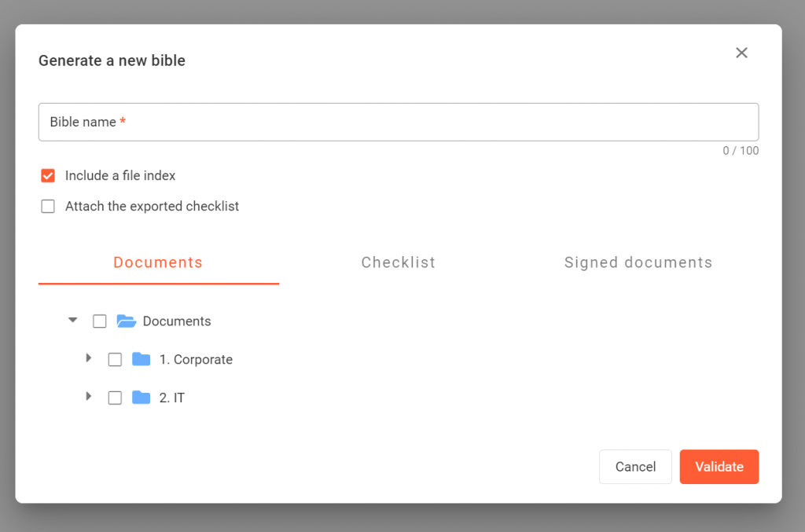This screenshot has height=532, width=805.
Task: Check the 2. IT folder checkbox
Action: pyautogui.click(x=115, y=398)
